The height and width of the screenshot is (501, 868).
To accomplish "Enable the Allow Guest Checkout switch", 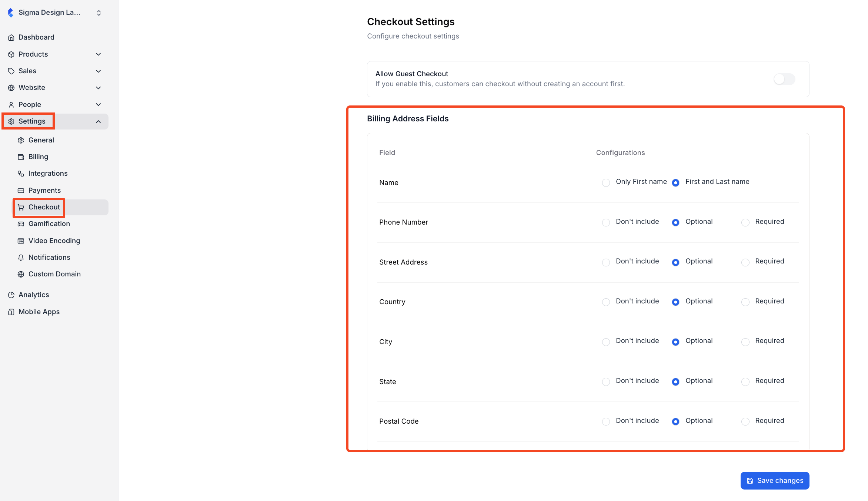I will (x=784, y=79).
